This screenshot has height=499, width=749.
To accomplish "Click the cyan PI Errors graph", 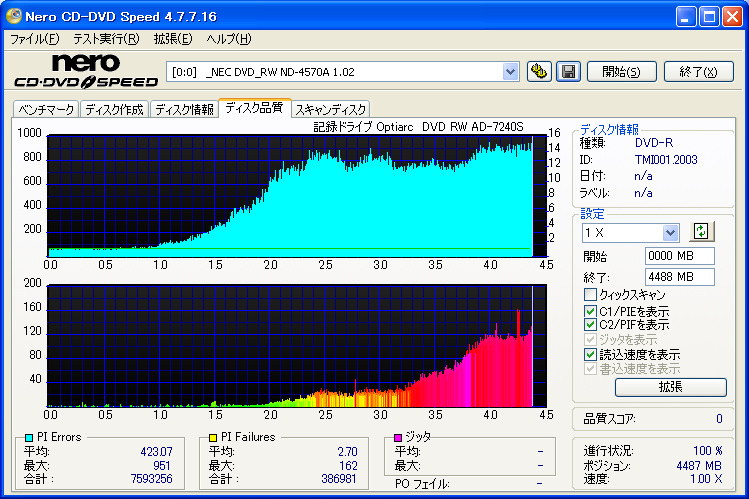I will [x=297, y=196].
